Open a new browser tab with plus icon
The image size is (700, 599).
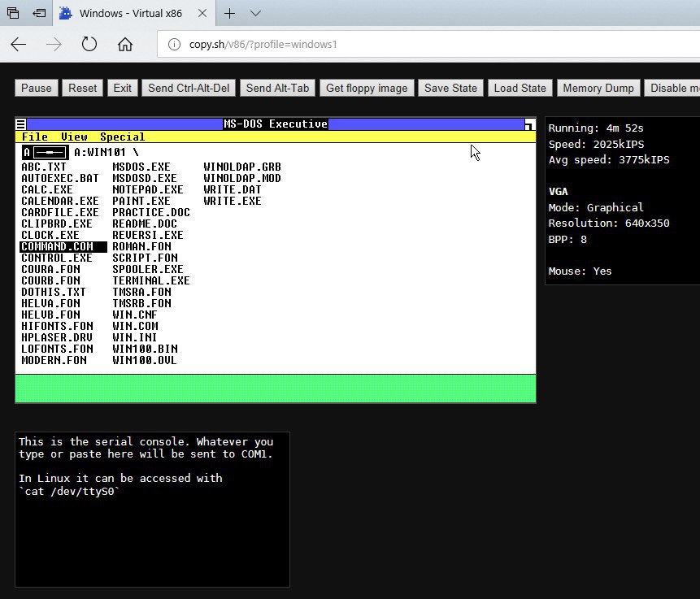229,13
